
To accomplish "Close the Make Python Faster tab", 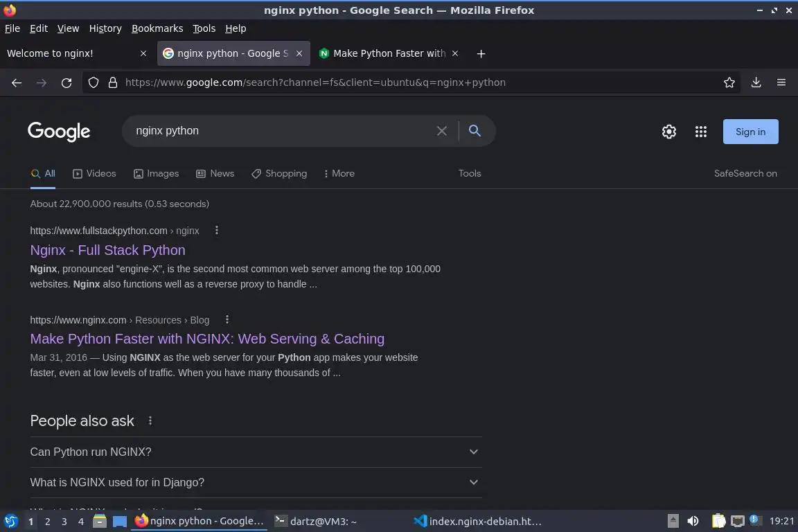I will point(455,53).
